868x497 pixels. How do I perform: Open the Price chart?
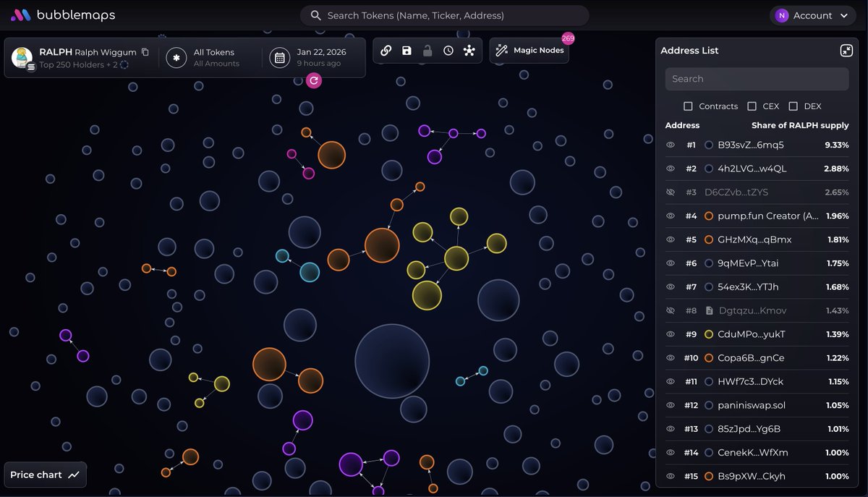pos(44,475)
